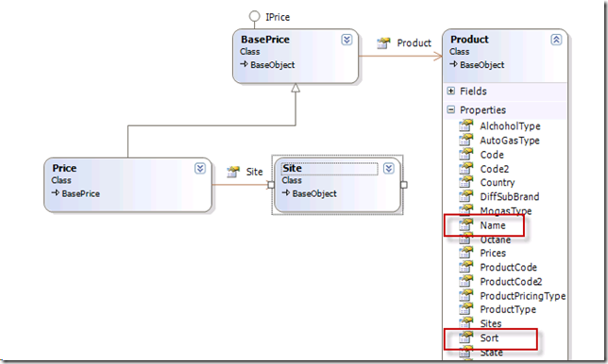Click the Country property name

[x=498, y=182]
